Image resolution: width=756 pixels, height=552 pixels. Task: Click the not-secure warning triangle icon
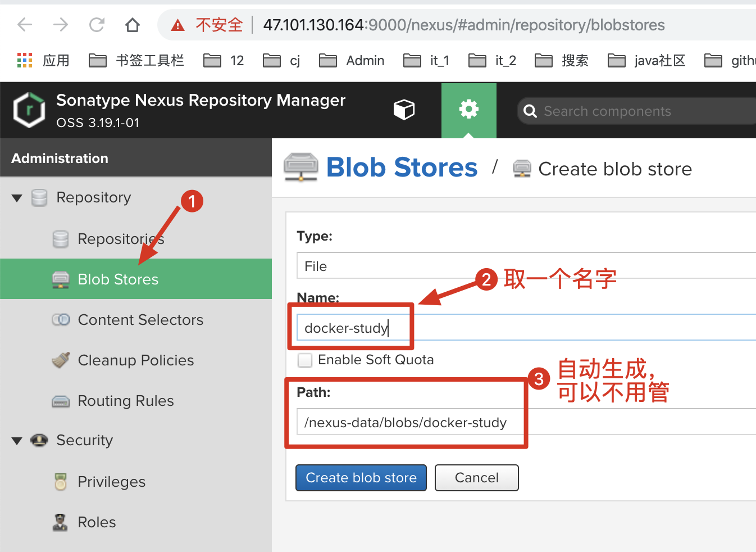pyautogui.click(x=178, y=25)
